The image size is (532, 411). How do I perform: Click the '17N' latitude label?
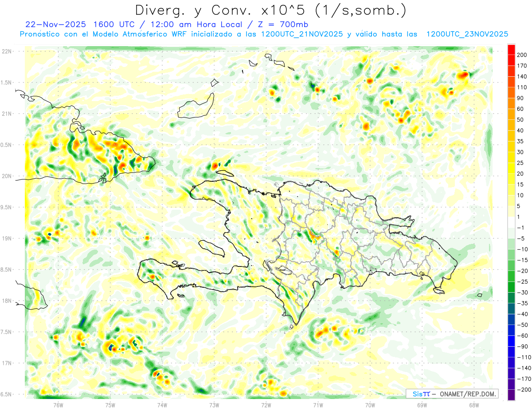click(7, 363)
